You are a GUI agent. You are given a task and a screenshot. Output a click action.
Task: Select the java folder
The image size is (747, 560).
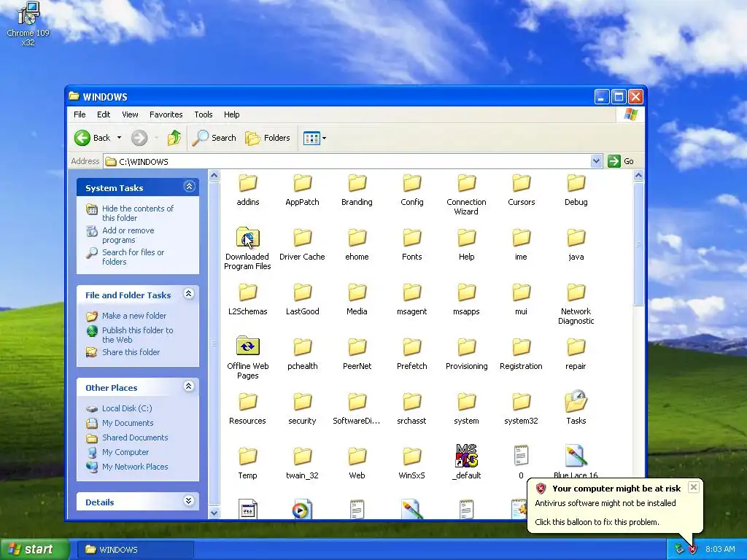pyautogui.click(x=576, y=244)
